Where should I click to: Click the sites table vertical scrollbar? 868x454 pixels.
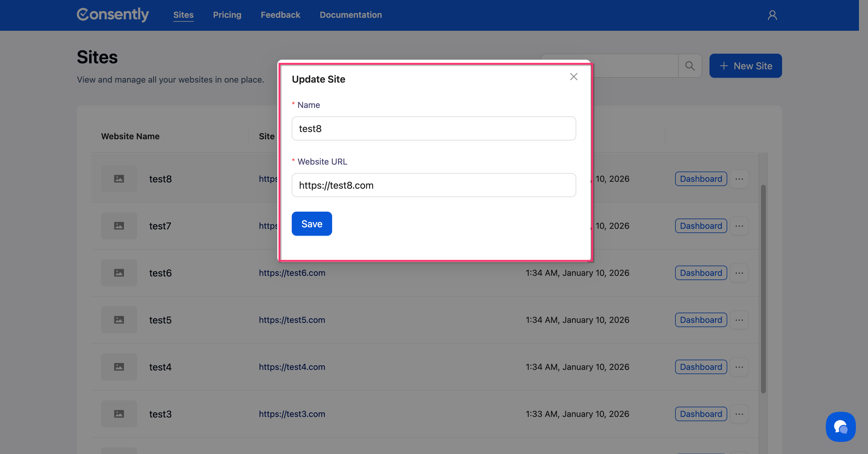coord(763,288)
